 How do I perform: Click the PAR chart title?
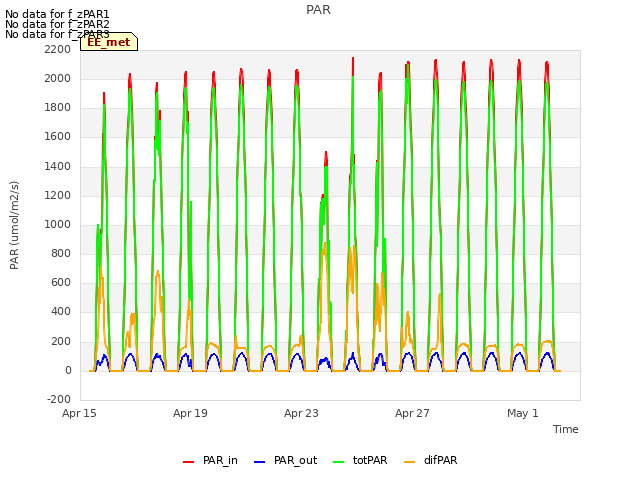coord(318,10)
